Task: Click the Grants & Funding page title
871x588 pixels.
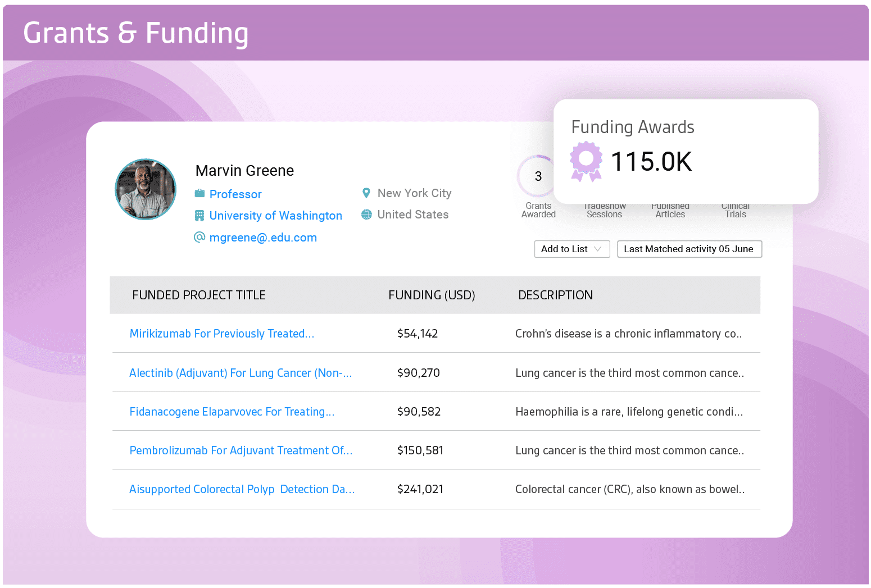Action: (x=136, y=33)
